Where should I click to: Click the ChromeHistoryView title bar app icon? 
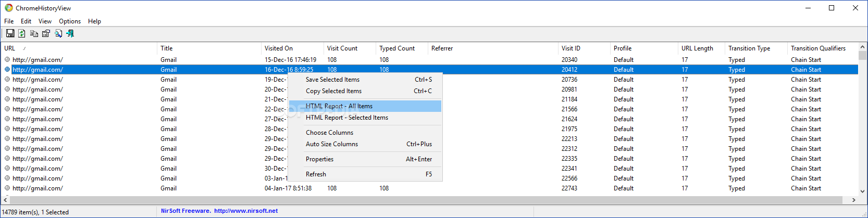[x=9, y=8]
